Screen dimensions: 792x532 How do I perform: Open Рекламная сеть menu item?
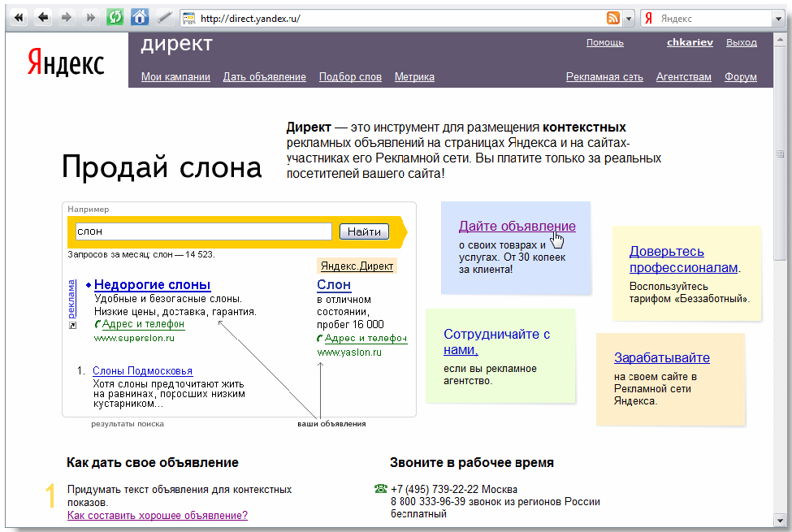604,77
